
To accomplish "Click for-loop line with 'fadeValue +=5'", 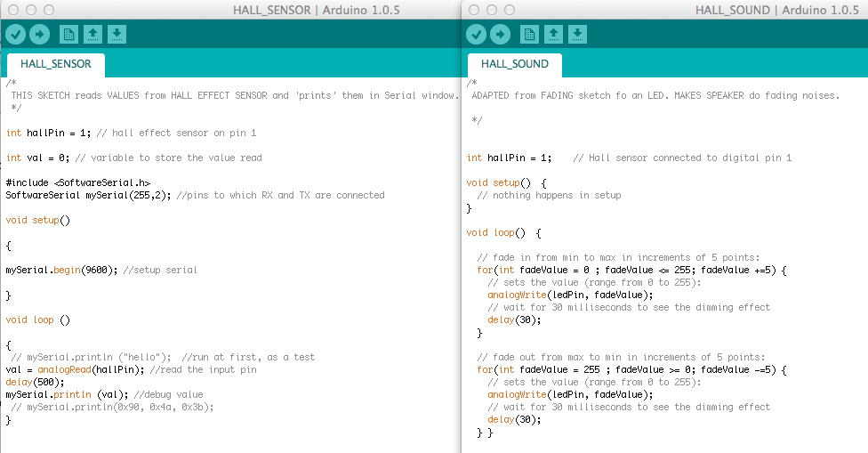I will (x=631, y=271).
